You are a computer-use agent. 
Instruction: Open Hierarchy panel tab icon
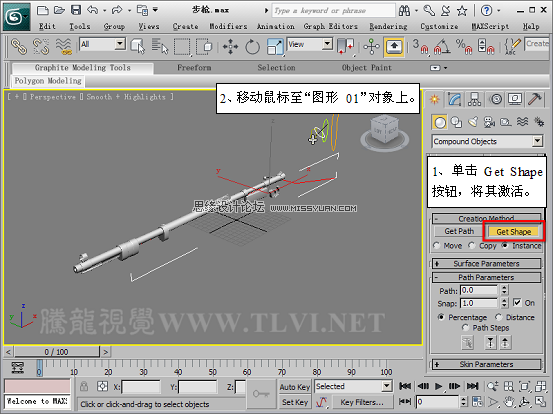474,99
